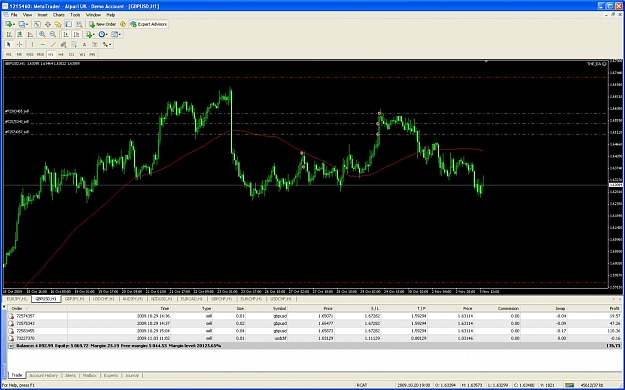Open the Insert menu

(x=42, y=15)
